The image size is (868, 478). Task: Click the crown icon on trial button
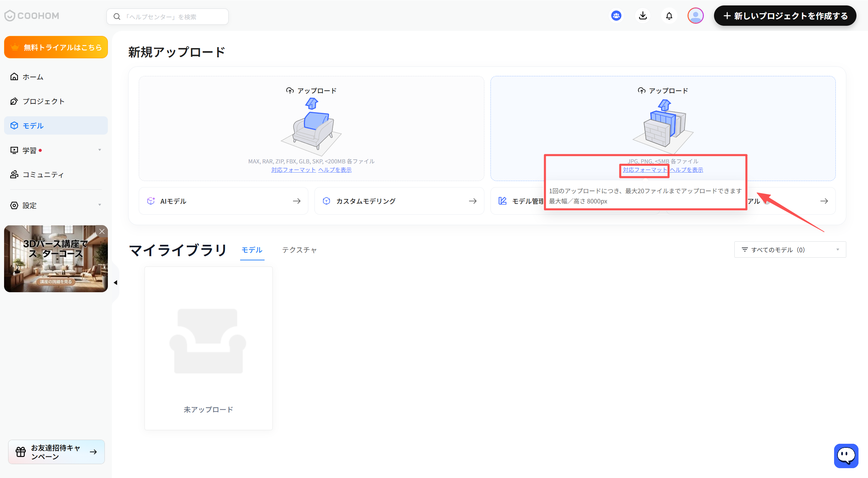[15, 47]
